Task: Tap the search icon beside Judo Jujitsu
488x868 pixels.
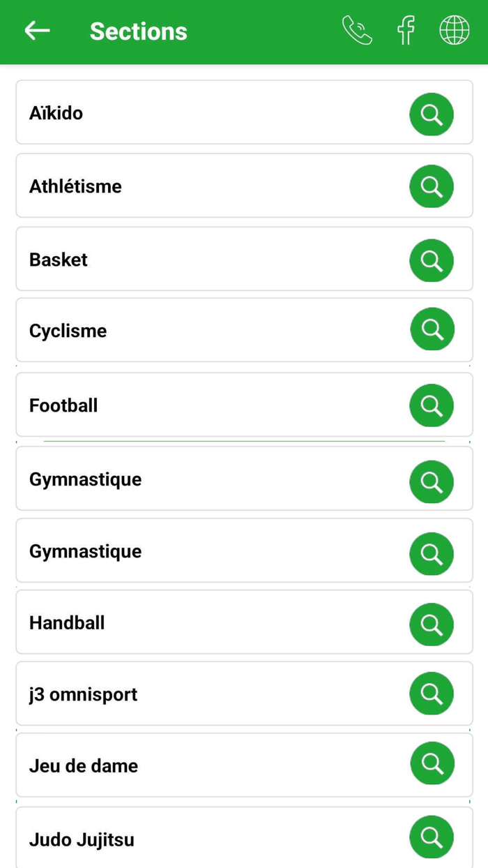Action: point(431,837)
